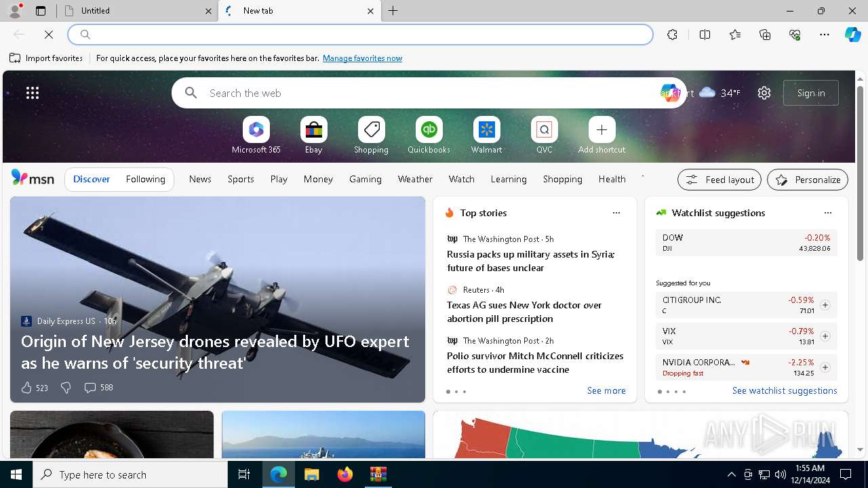Click the Windows taskbar search box
The width and height of the screenshot is (868, 488).
click(x=130, y=474)
